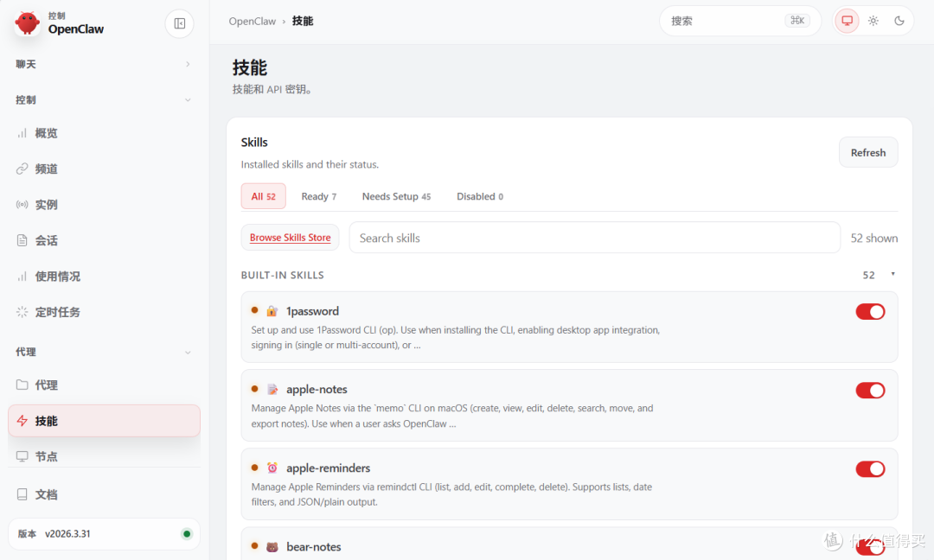934x560 pixels.
Task: Open 文档 docs in sidebar
Action: click(105, 494)
